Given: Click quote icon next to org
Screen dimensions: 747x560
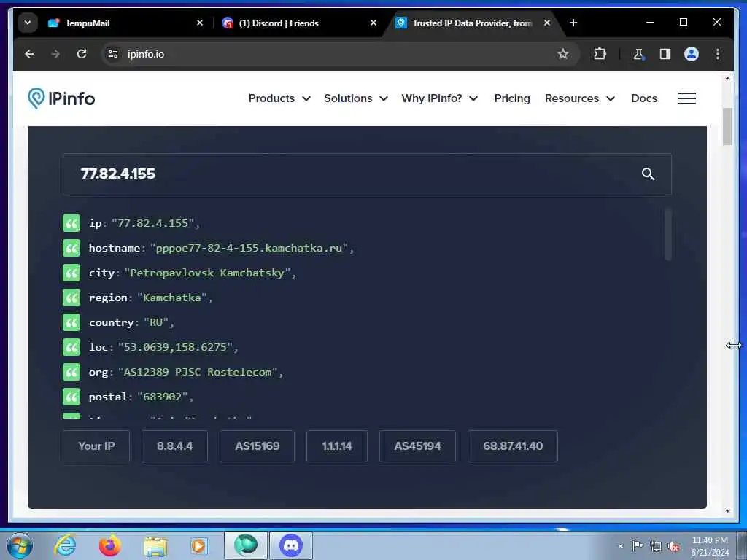Looking at the screenshot, I should (x=71, y=371).
